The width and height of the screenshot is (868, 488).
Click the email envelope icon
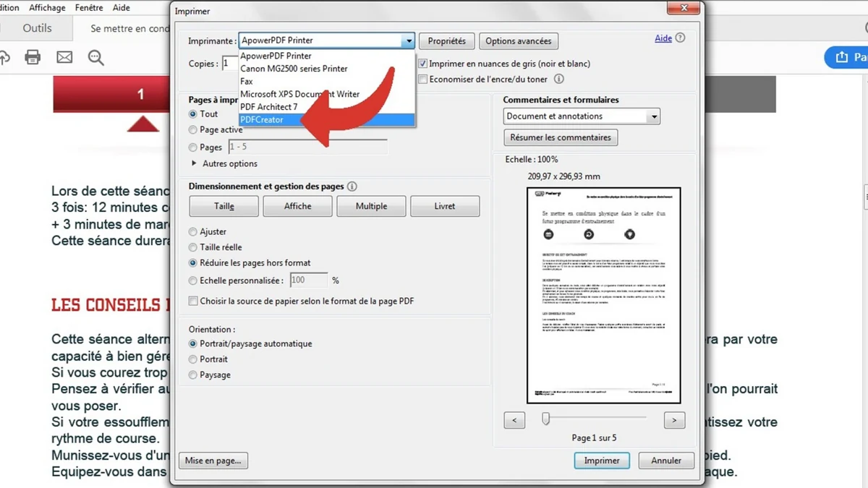[64, 58]
